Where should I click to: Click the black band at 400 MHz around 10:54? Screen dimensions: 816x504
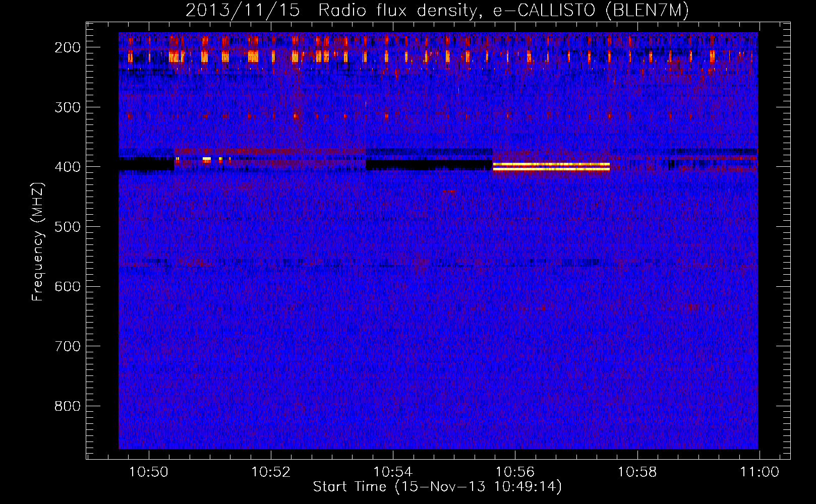[x=429, y=165]
